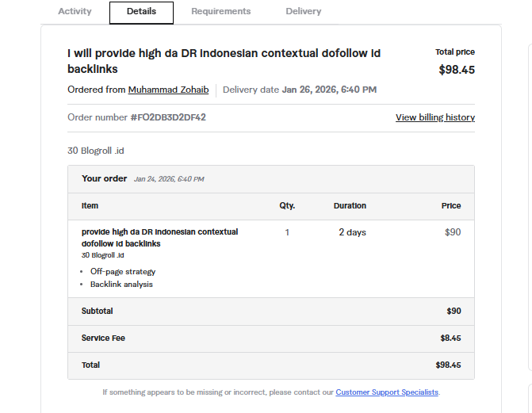The image size is (532, 413).
Task: Click View billing history link
Action: pos(434,117)
